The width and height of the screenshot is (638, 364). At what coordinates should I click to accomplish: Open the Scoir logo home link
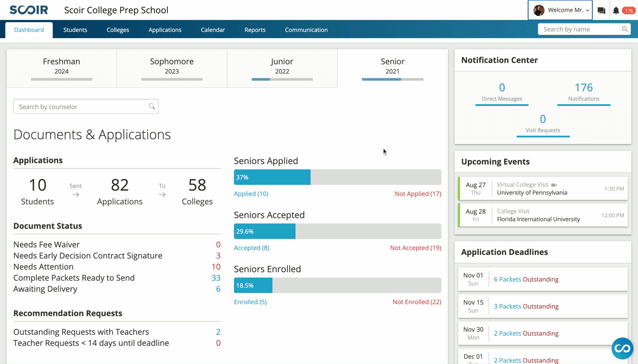tap(29, 10)
